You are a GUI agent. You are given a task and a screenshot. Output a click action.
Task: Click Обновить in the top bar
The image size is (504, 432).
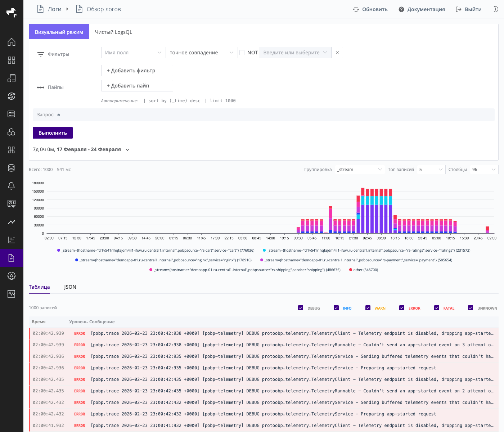coord(370,9)
